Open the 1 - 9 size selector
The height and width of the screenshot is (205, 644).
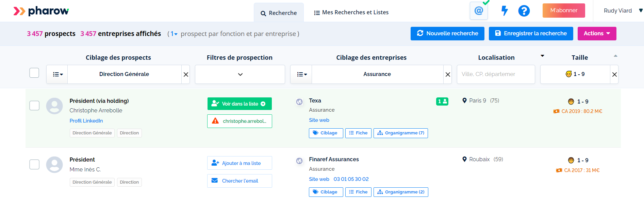point(575,74)
